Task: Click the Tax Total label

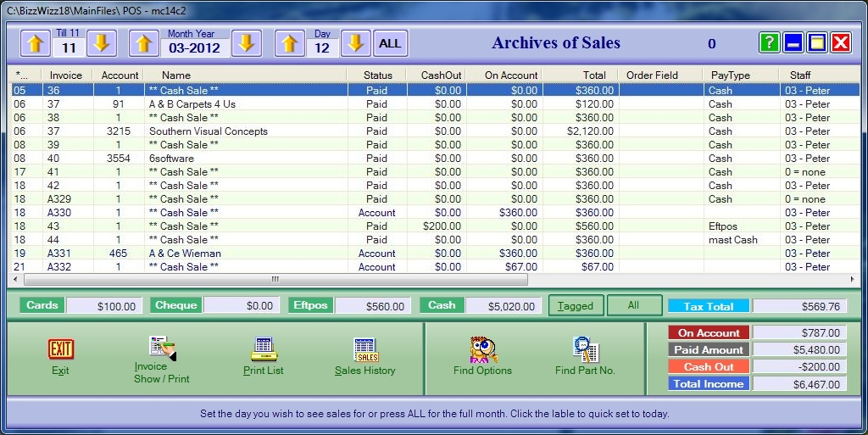Action: click(x=709, y=306)
